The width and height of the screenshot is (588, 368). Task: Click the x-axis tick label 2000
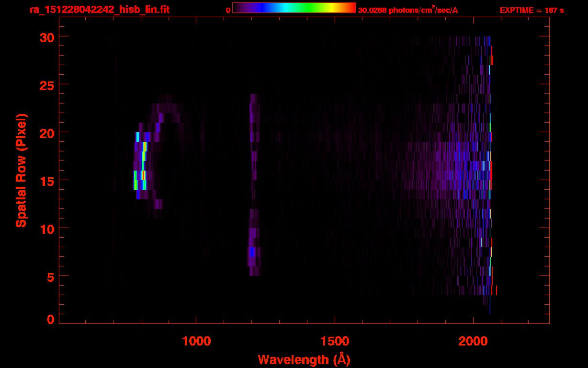pos(473,341)
